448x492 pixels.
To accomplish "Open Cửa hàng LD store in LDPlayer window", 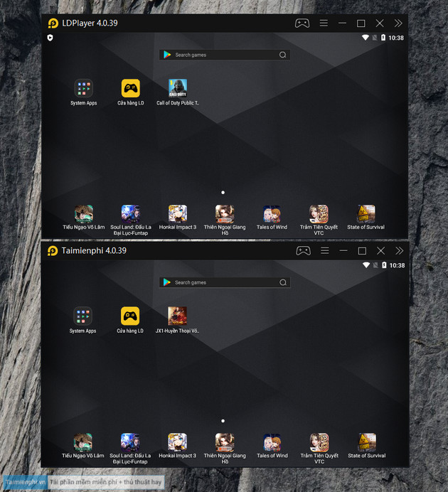I will click(131, 92).
